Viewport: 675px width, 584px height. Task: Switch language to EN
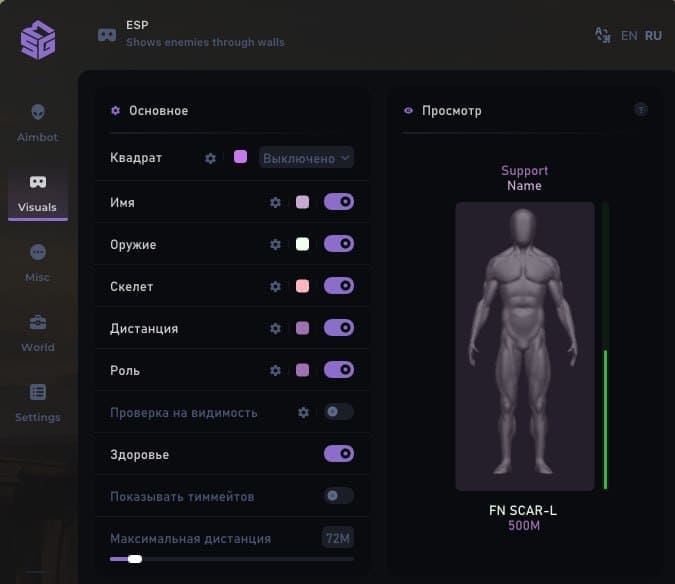tap(629, 35)
